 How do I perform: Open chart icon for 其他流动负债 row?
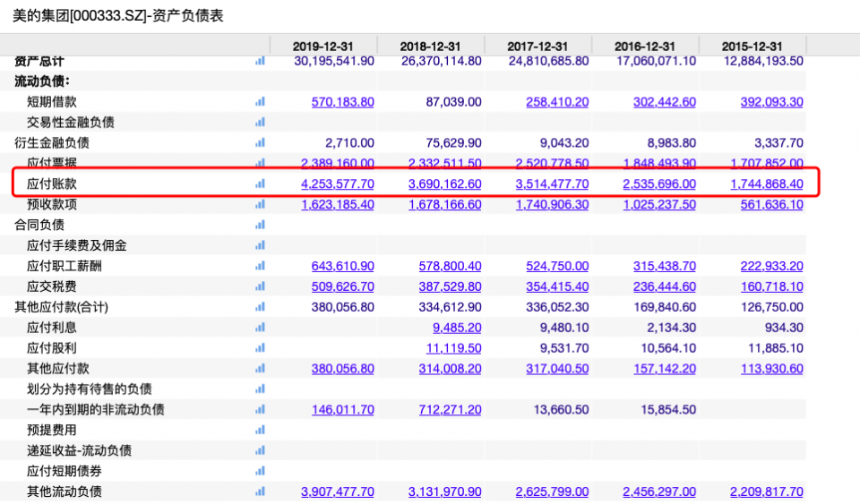pos(260,491)
